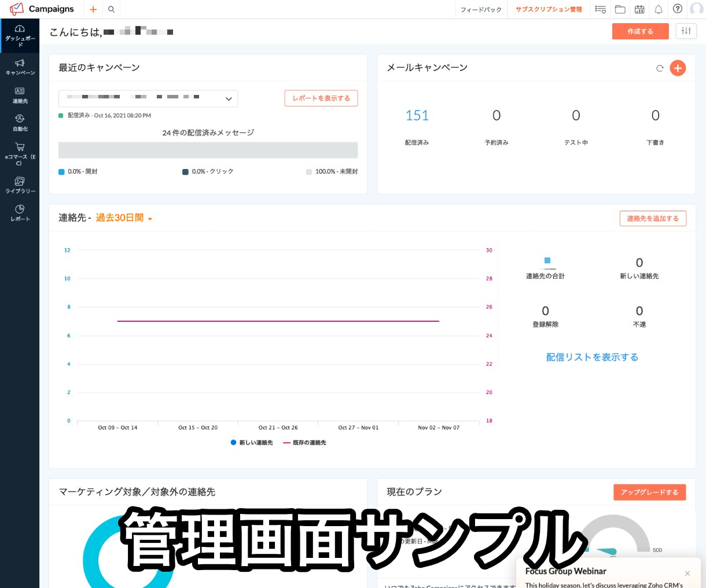The height and width of the screenshot is (588, 706).
Task: Open 連絡先 in the sidebar
Action: tap(20, 95)
